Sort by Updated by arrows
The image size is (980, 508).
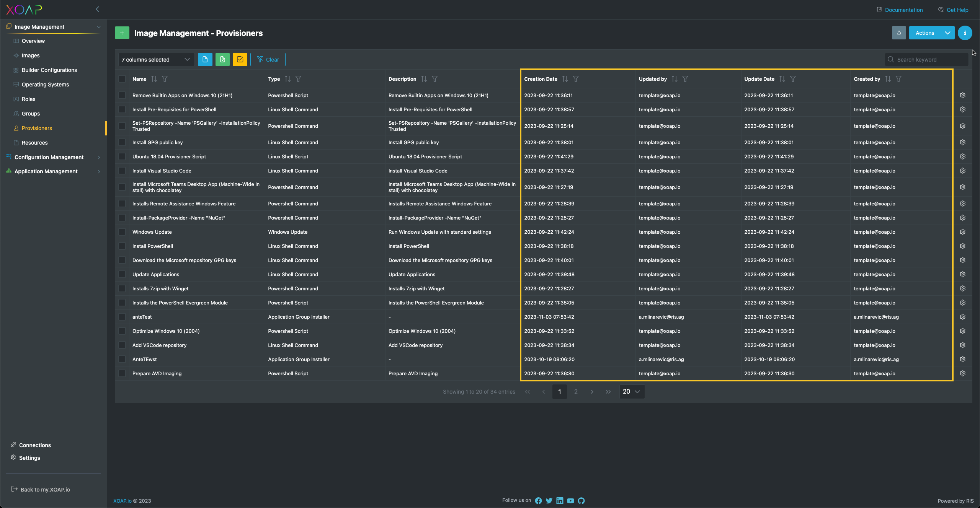pos(674,79)
